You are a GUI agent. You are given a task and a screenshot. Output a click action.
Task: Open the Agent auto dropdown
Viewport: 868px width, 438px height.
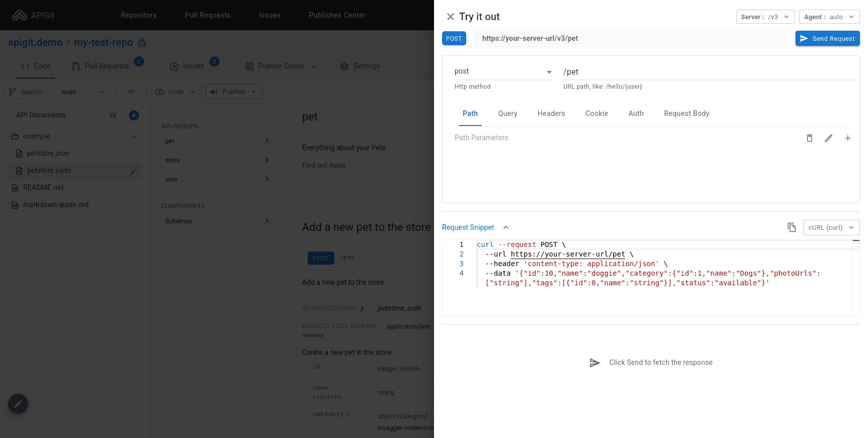(829, 17)
